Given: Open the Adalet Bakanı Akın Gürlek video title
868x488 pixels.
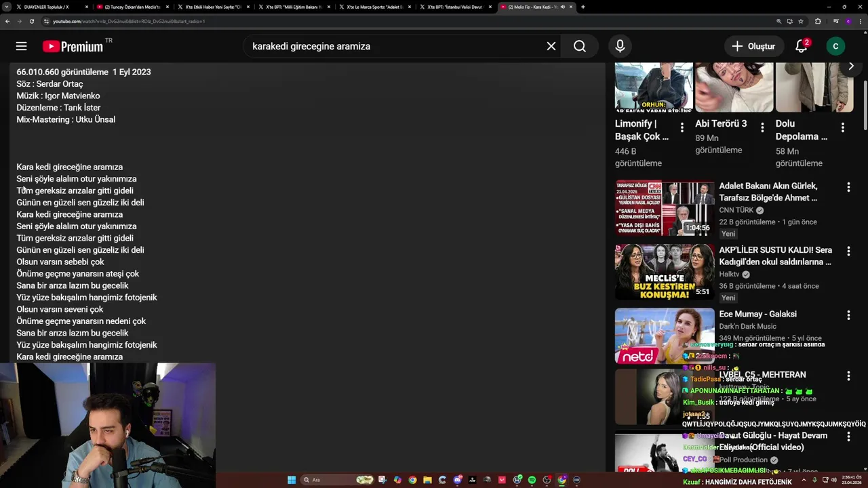Looking at the screenshot, I should [768, 192].
